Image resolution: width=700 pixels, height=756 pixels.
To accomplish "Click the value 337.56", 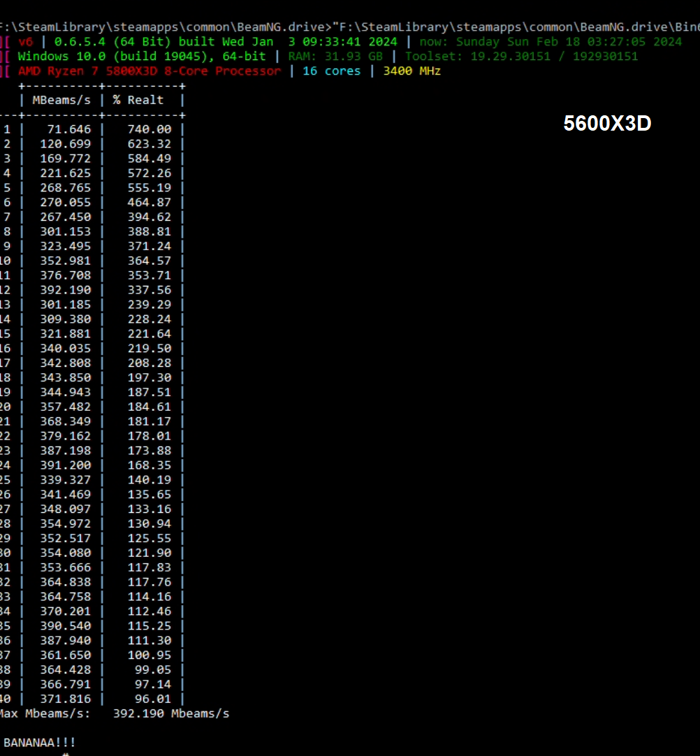I will (x=150, y=290).
